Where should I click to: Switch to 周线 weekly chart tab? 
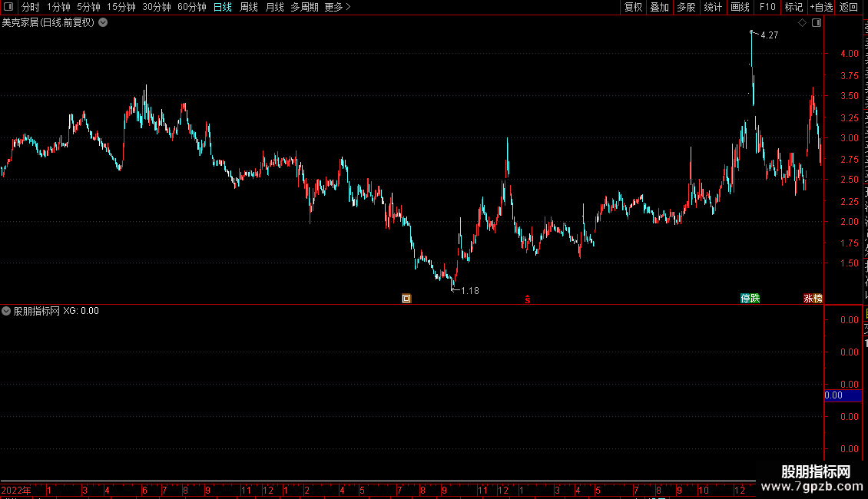[249, 7]
